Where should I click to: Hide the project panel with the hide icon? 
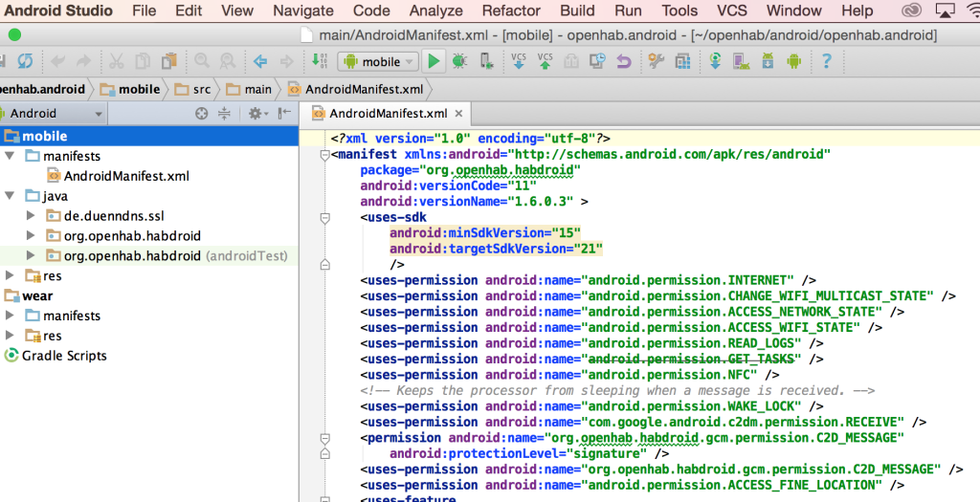tap(284, 114)
